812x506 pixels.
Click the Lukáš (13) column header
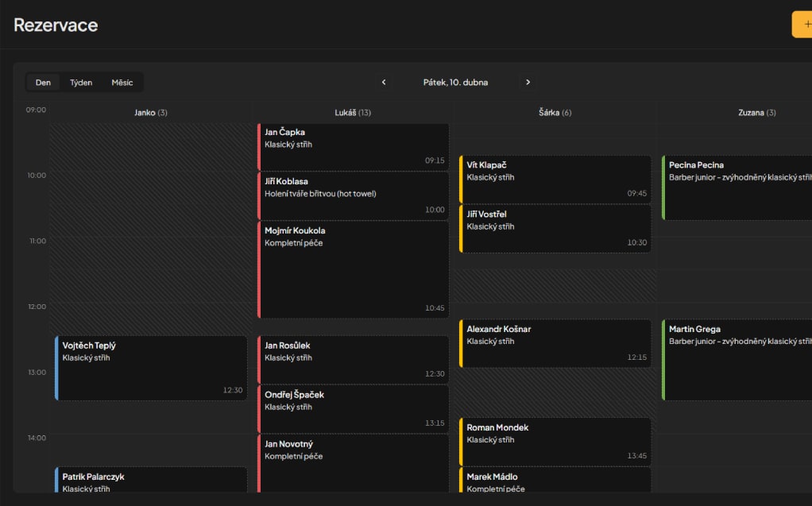point(353,113)
